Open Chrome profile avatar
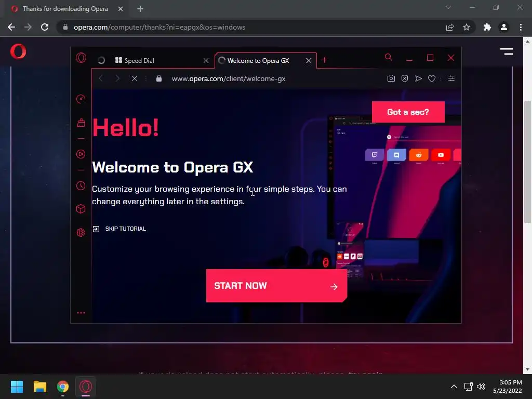 tap(504, 27)
